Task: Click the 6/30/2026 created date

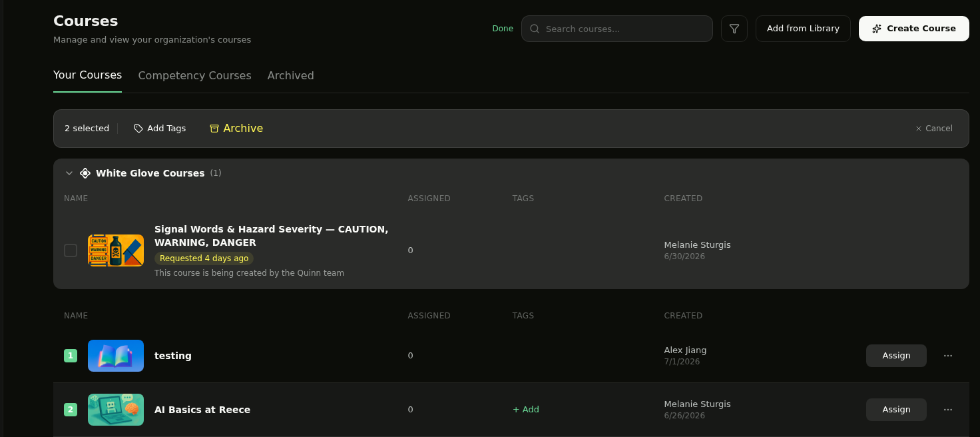Action: click(x=684, y=256)
